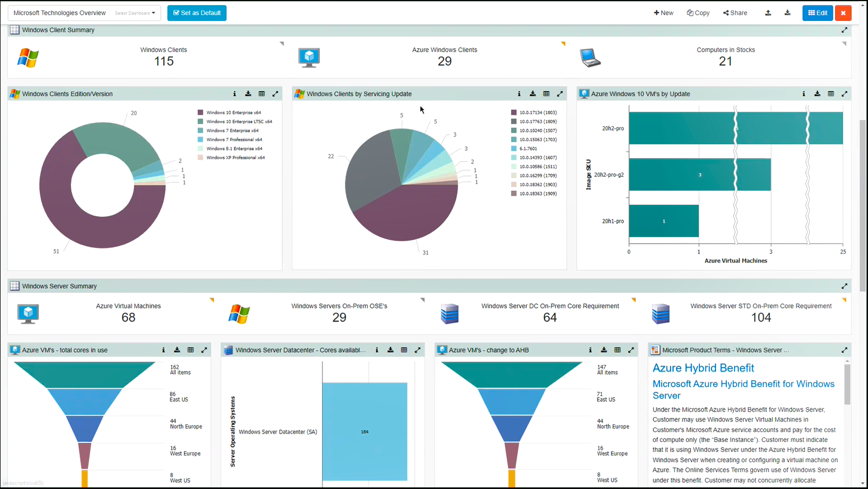Download Azure VM's total cores in use chart

[x=177, y=350]
